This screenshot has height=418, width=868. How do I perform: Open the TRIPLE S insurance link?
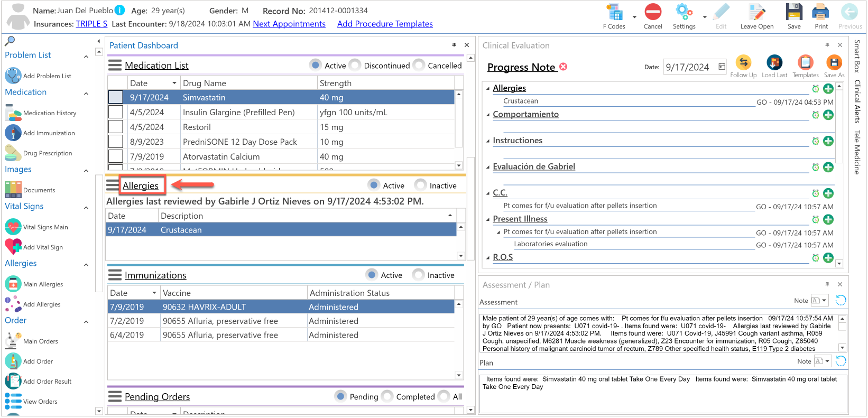(91, 24)
